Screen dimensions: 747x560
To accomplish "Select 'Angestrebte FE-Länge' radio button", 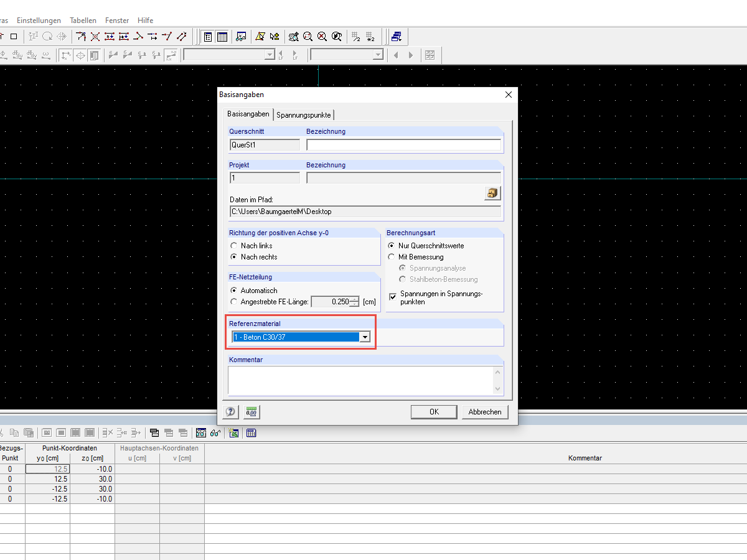I will 234,302.
